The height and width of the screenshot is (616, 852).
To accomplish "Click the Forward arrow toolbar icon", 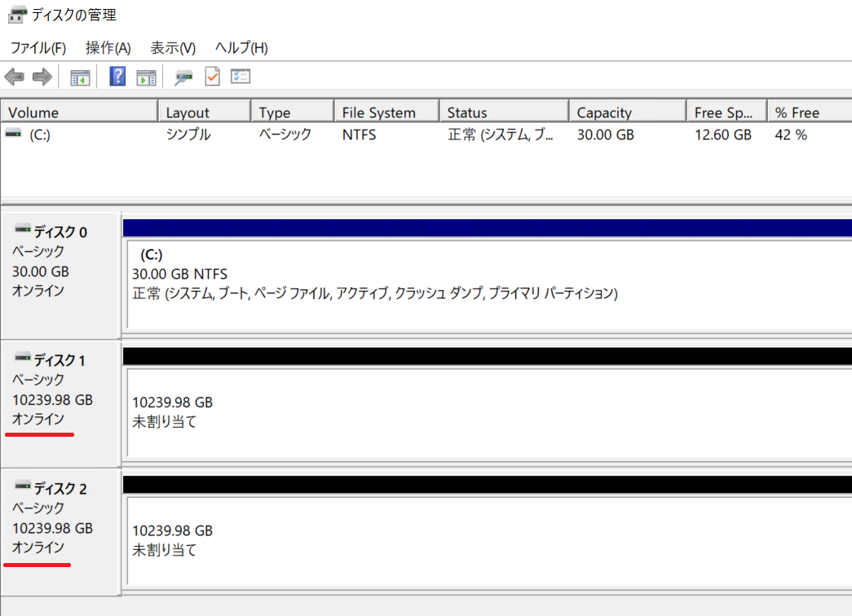I will [x=42, y=77].
